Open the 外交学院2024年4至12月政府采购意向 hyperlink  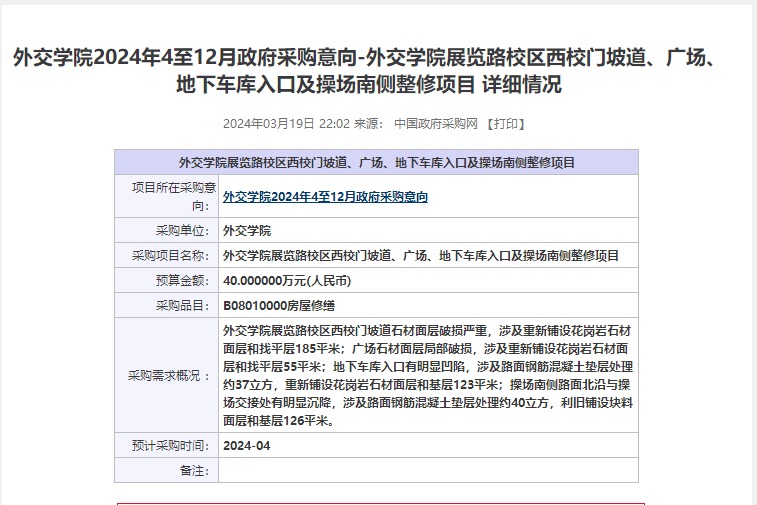pyautogui.click(x=325, y=197)
